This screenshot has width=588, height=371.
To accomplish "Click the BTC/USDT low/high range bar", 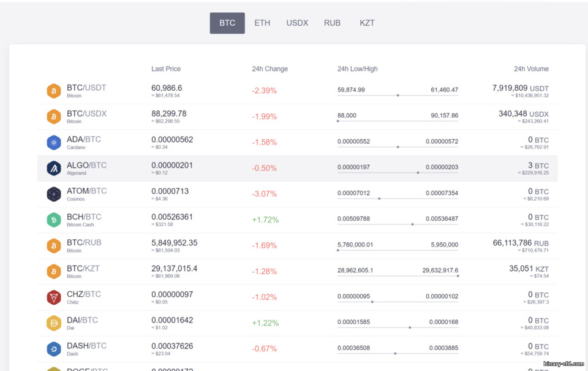I will pos(398,96).
